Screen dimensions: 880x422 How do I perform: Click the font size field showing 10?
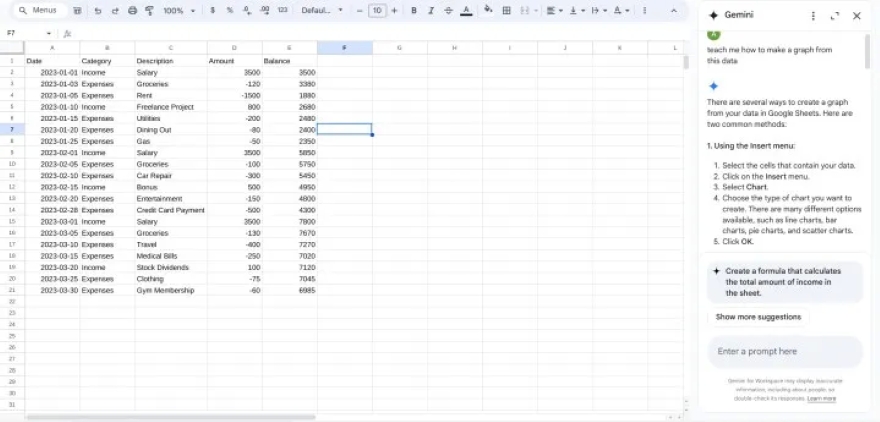point(377,11)
